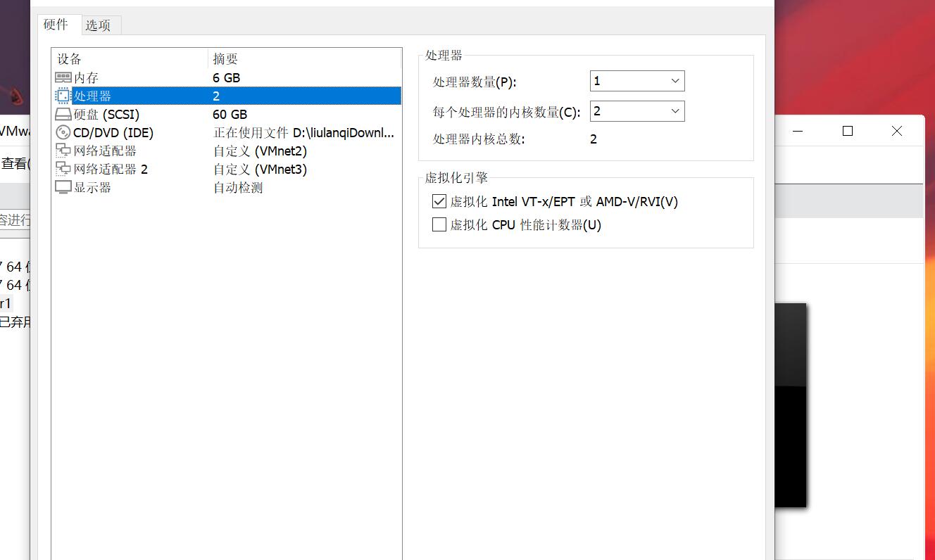The height and width of the screenshot is (560, 935).
Task: Click the 硬件 tab
Action: coord(56,24)
